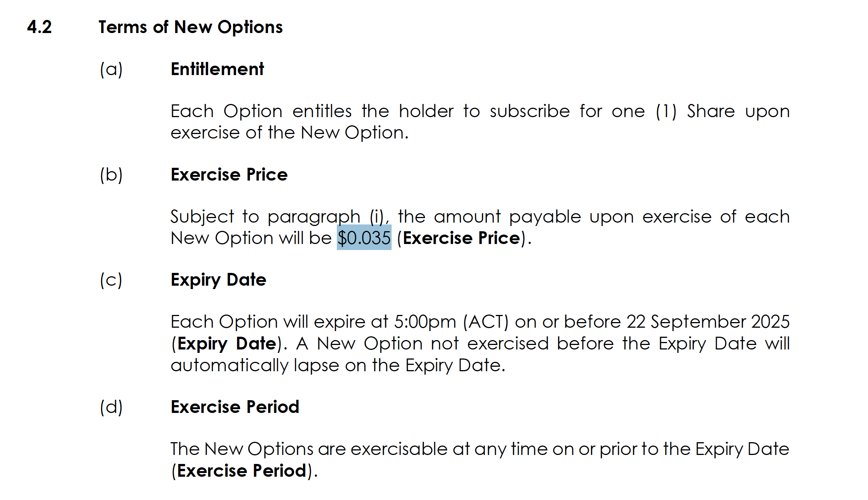Click the bold (Exercise Period) defined term
Screen dimensions: 868x500
coord(242,471)
